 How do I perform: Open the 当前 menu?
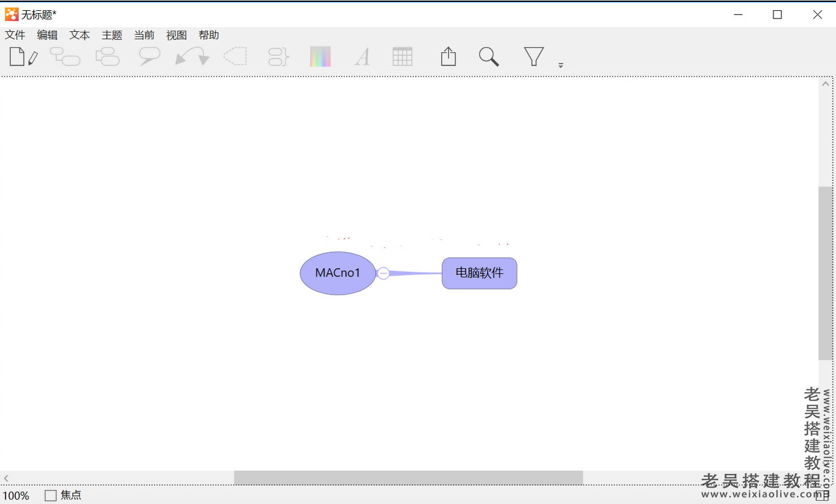tap(144, 35)
